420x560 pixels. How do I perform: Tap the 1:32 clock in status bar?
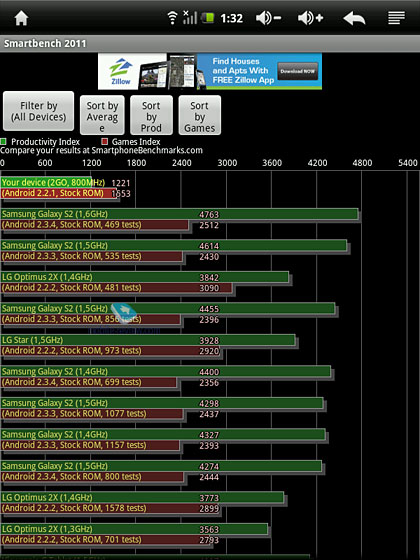click(x=231, y=18)
